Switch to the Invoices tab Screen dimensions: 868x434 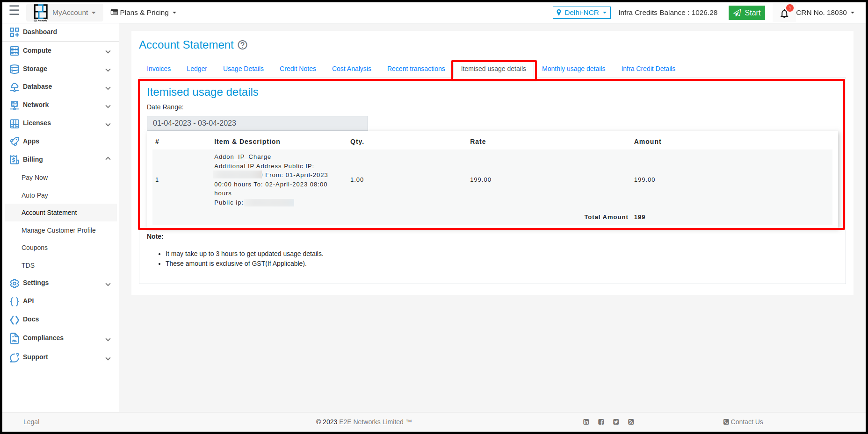click(159, 69)
